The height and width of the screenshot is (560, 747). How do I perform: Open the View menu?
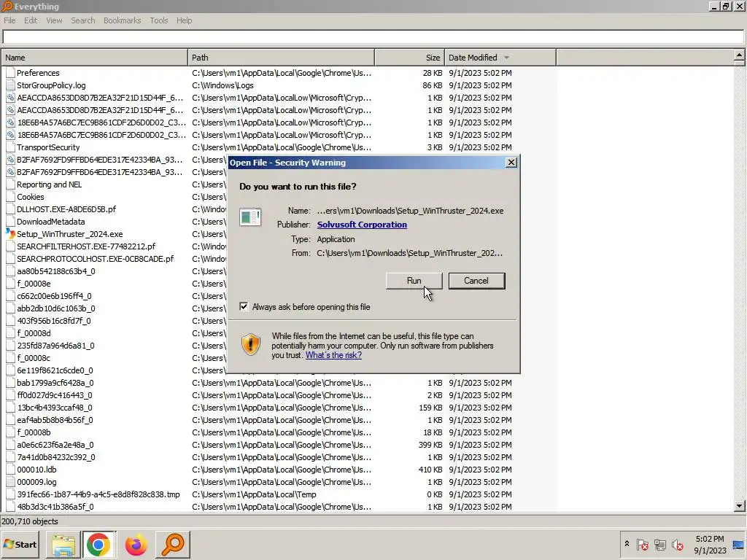click(x=54, y=20)
